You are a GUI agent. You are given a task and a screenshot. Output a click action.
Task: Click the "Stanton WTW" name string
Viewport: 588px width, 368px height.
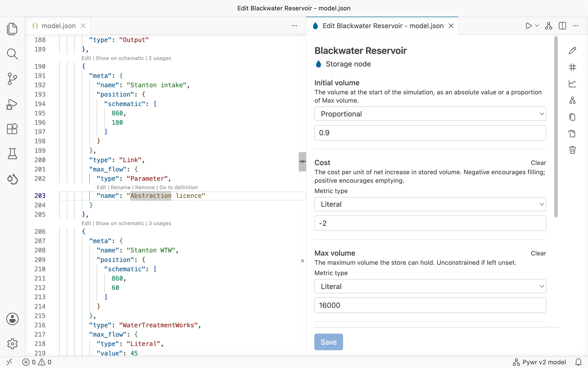[x=151, y=250]
